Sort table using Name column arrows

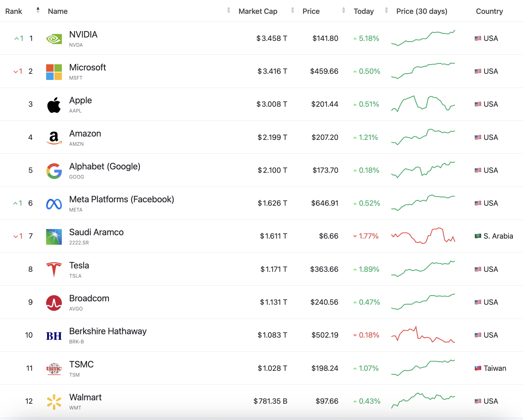click(229, 10)
